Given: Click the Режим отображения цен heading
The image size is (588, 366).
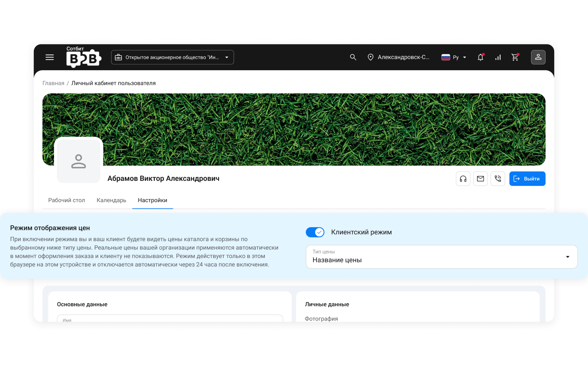Looking at the screenshot, I should [x=50, y=228].
